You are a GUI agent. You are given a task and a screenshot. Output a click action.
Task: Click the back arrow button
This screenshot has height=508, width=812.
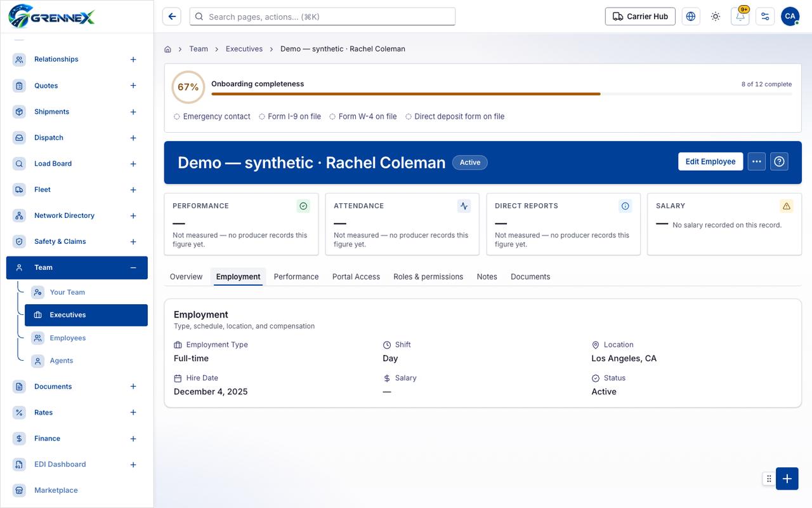171,17
